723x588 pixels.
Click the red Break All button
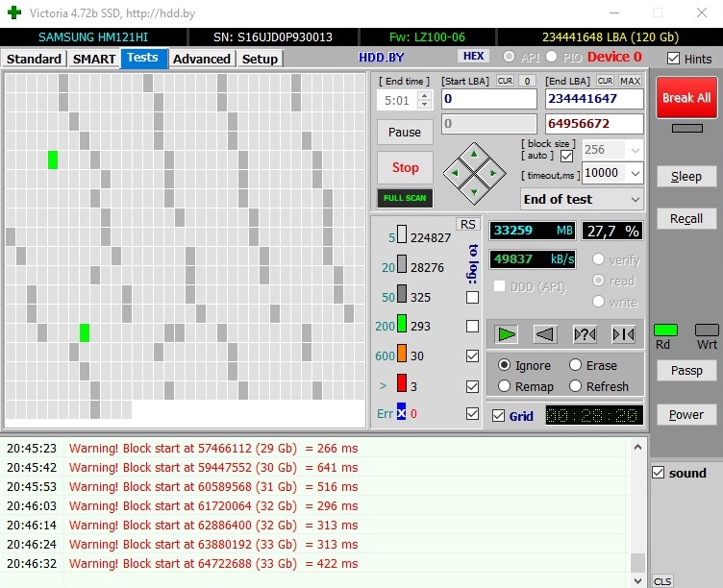[686, 97]
